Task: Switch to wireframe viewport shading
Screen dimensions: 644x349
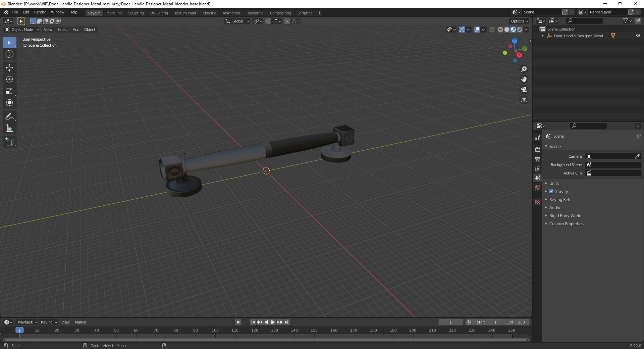Action: point(500,30)
